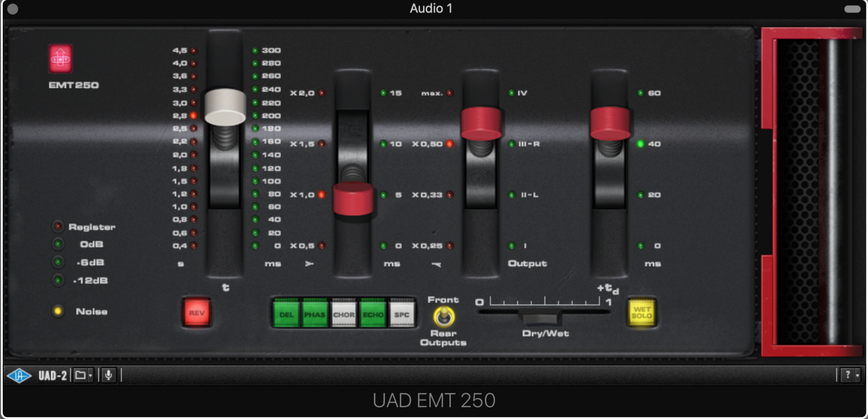Toggle the white CHOR chorus program button
This screenshot has height=419, width=868.
coord(344,313)
